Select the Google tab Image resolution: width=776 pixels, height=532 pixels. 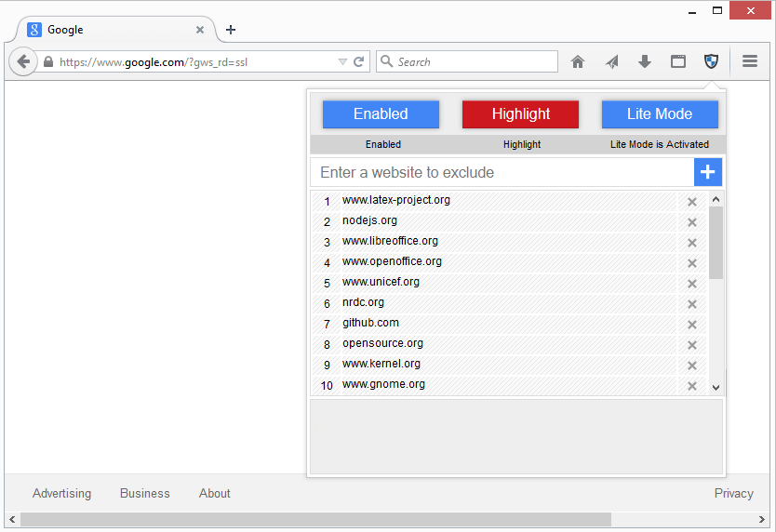[x=116, y=30]
